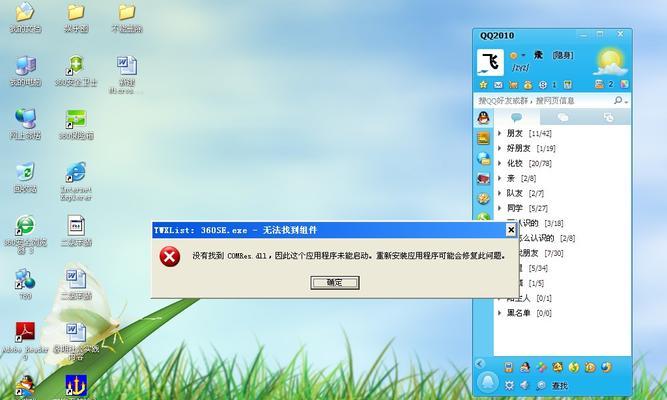Select the My Documents folder icon
667x400 pixels.
coord(25,17)
